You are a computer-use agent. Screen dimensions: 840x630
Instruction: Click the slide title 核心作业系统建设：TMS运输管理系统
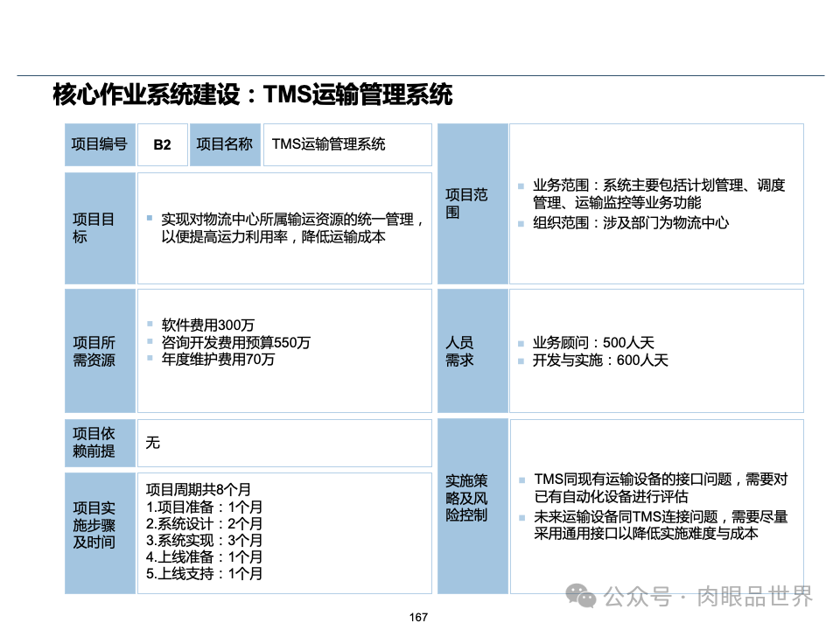pyautogui.click(x=252, y=94)
